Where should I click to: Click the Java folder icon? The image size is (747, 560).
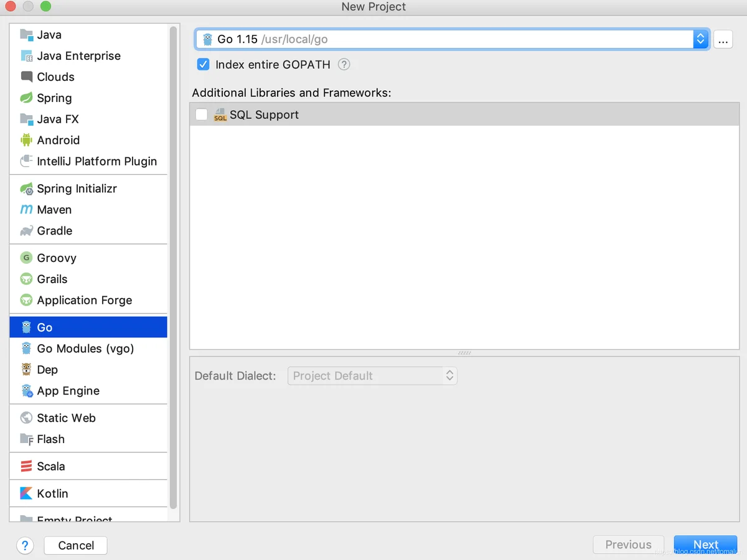click(26, 35)
